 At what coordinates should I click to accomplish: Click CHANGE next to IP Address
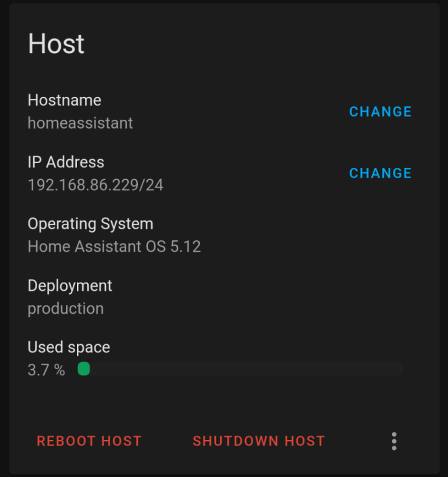(380, 173)
